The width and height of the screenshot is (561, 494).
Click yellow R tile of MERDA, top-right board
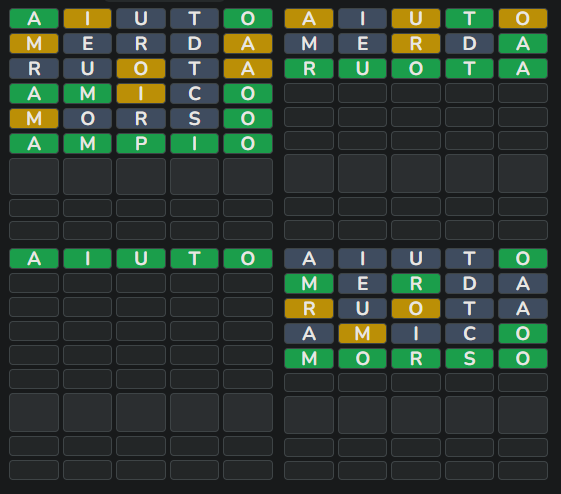416,43
